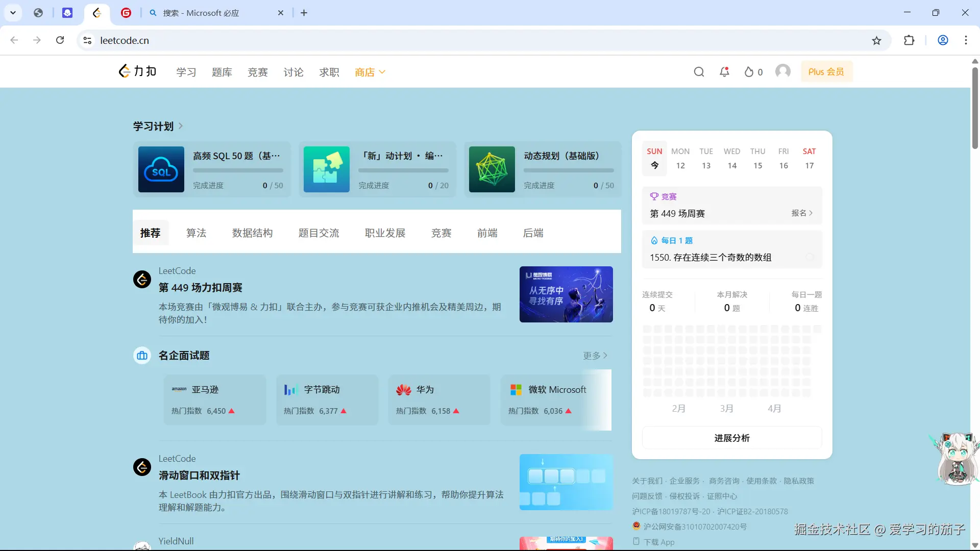Open 题库 in top navigation

pyautogui.click(x=222, y=72)
